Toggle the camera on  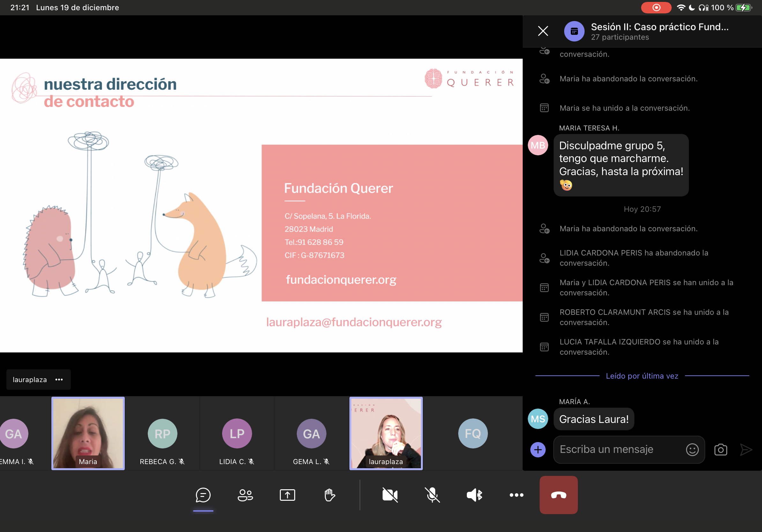[390, 495]
